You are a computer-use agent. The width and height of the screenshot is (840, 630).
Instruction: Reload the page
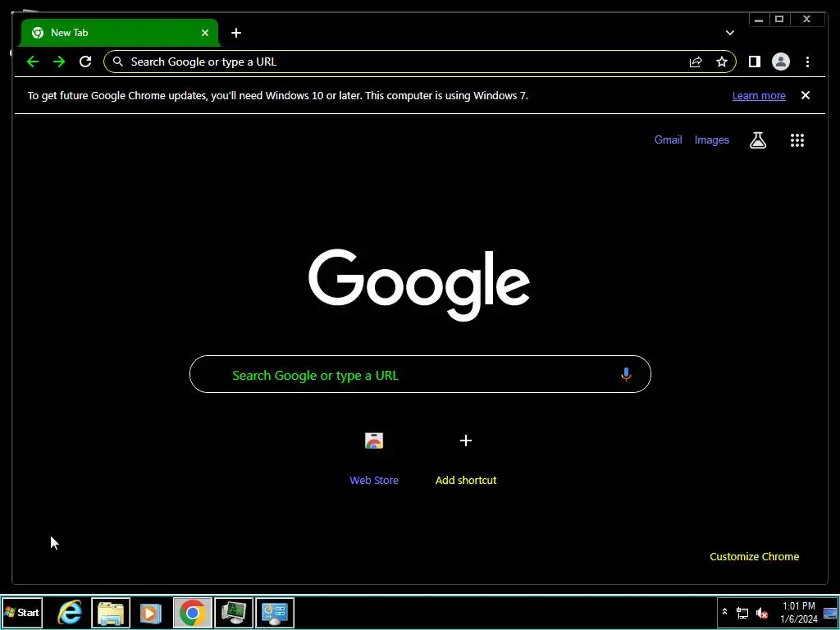point(85,62)
